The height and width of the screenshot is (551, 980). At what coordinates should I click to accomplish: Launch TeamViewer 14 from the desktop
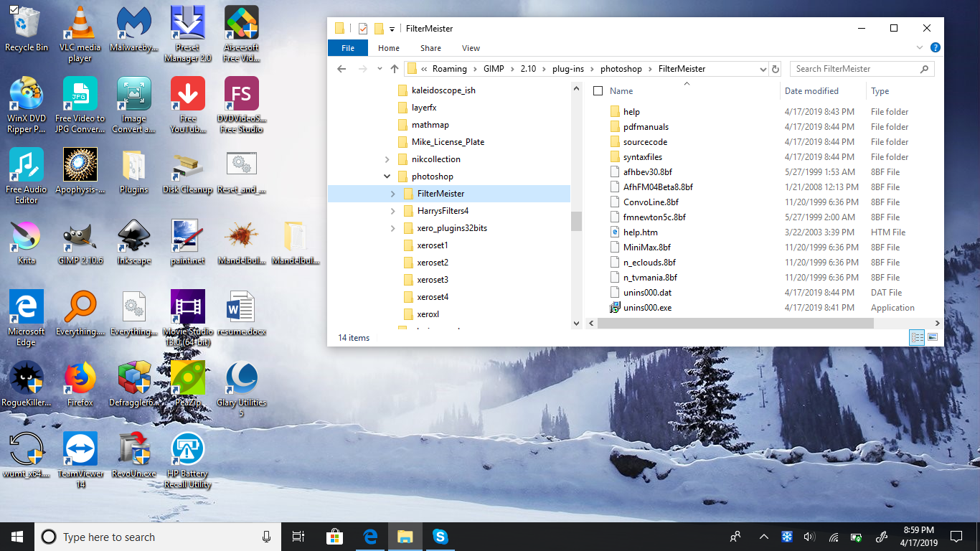click(80, 460)
